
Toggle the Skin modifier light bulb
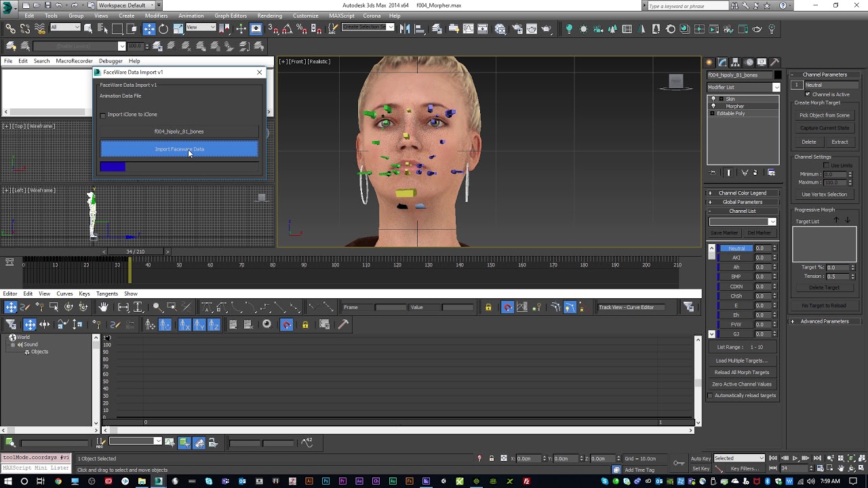[x=713, y=99]
